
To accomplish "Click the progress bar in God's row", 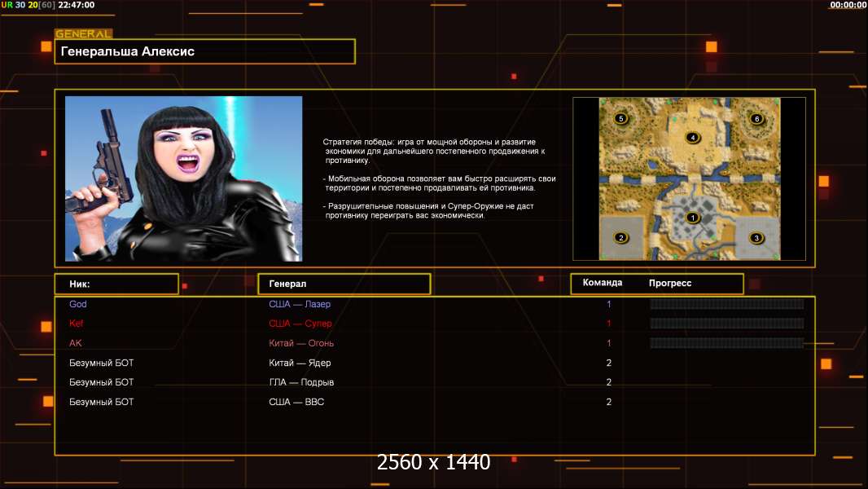I will pos(726,304).
